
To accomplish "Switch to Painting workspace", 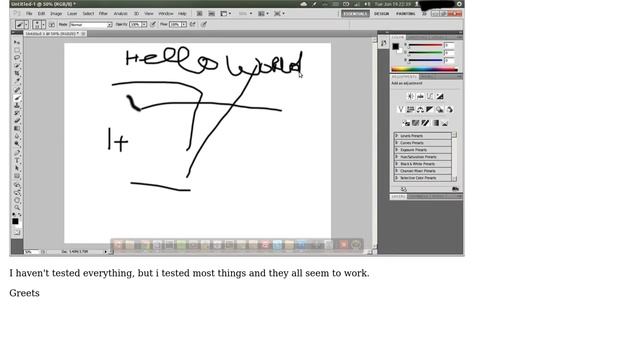I will (406, 13).
